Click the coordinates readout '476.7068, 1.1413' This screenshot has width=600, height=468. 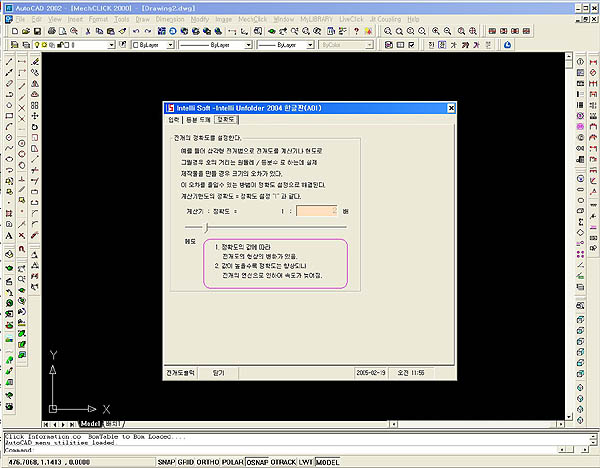point(49,462)
